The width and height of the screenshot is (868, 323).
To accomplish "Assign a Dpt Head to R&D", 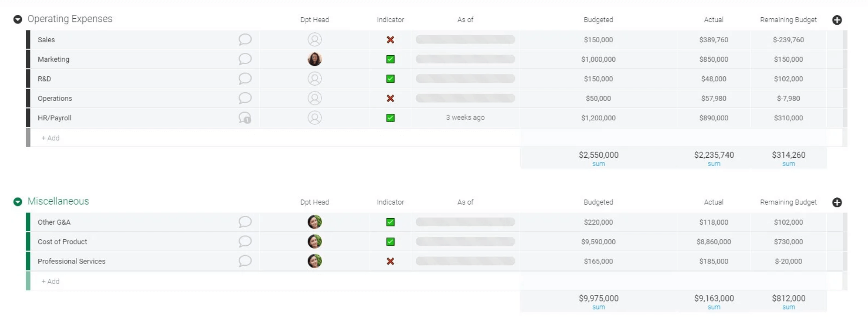I will tap(315, 79).
